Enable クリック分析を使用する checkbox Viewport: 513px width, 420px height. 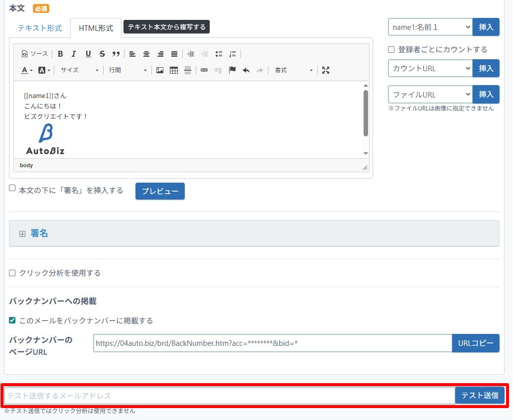12,273
